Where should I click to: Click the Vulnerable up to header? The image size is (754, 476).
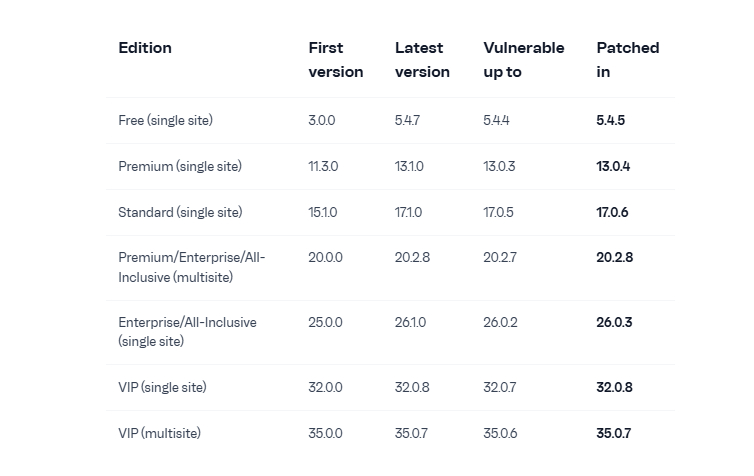(x=524, y=60)
